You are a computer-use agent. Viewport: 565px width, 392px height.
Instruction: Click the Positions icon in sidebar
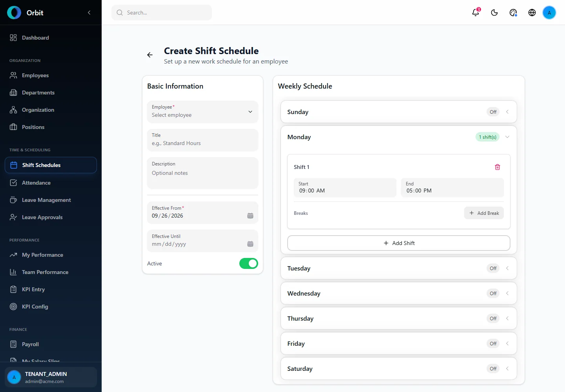13,127
